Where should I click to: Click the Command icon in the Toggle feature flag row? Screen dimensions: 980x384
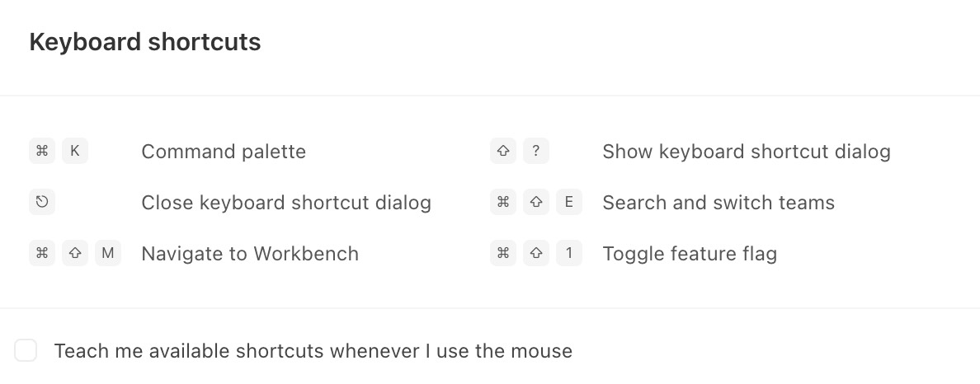click(x=503, y=254)
